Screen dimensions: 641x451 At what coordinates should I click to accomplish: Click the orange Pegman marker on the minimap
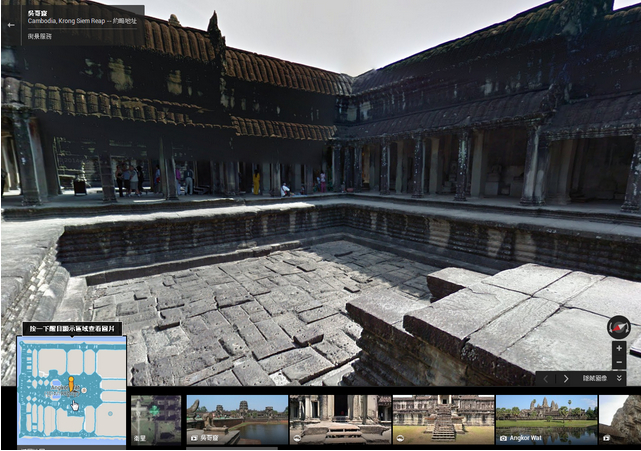pos(71,385)
